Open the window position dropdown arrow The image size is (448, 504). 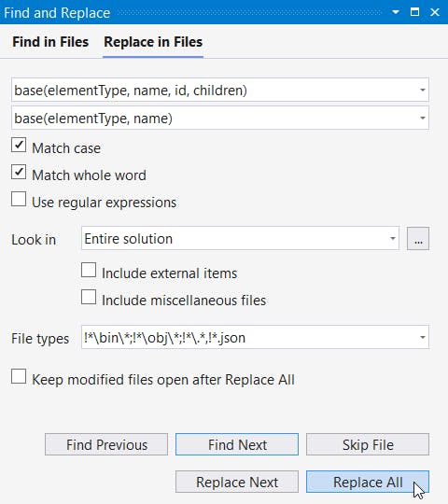[x=396, y=12]
